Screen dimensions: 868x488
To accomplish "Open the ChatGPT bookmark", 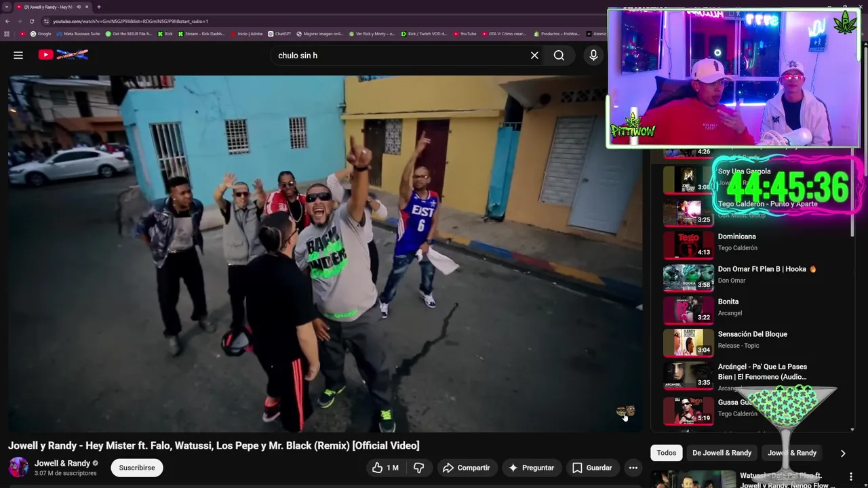I will (x=279, y=34).
